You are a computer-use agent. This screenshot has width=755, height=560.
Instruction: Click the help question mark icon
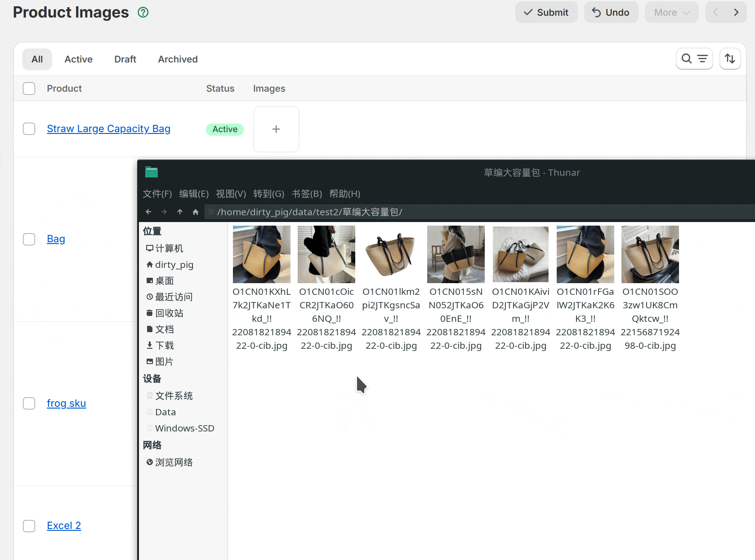pos(143,13)
